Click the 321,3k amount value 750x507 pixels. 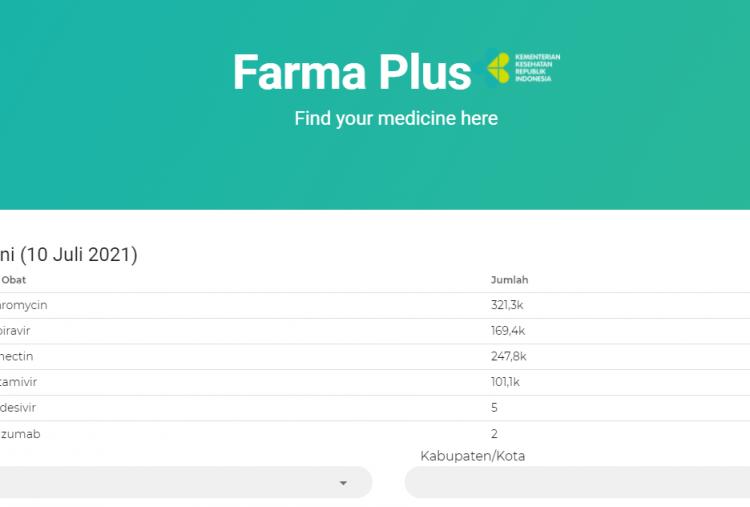click(507, 305)
